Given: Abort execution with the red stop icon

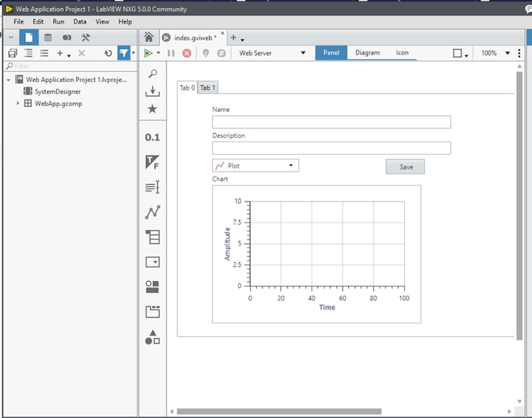Looking at the screenshot, I should 186,53.
